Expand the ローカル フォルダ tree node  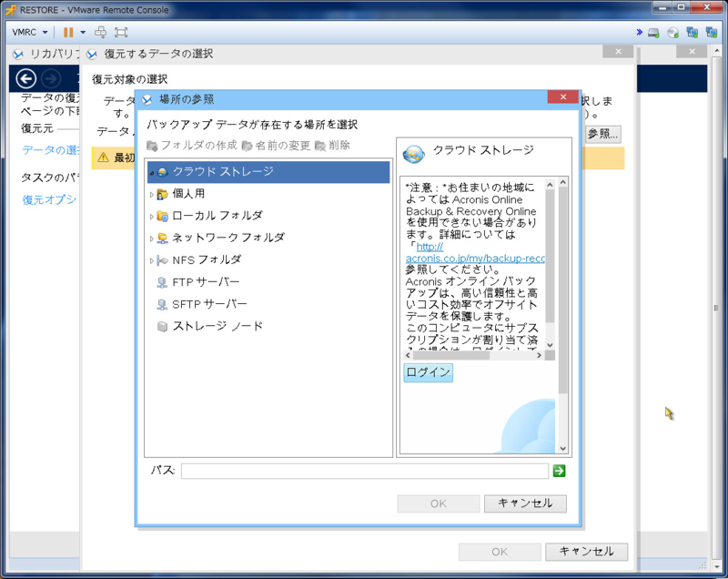(x=151, y=217)
